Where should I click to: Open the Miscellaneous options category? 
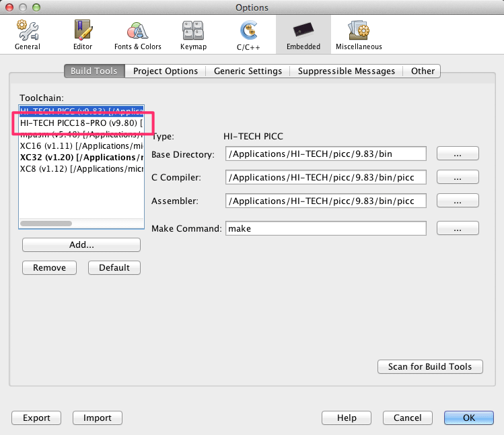tap(359, 35)
